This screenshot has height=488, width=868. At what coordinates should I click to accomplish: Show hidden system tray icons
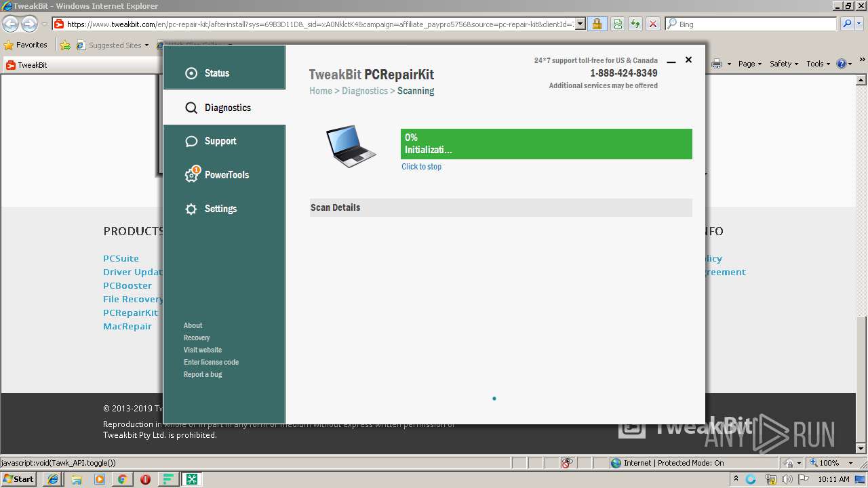(736, 479)
